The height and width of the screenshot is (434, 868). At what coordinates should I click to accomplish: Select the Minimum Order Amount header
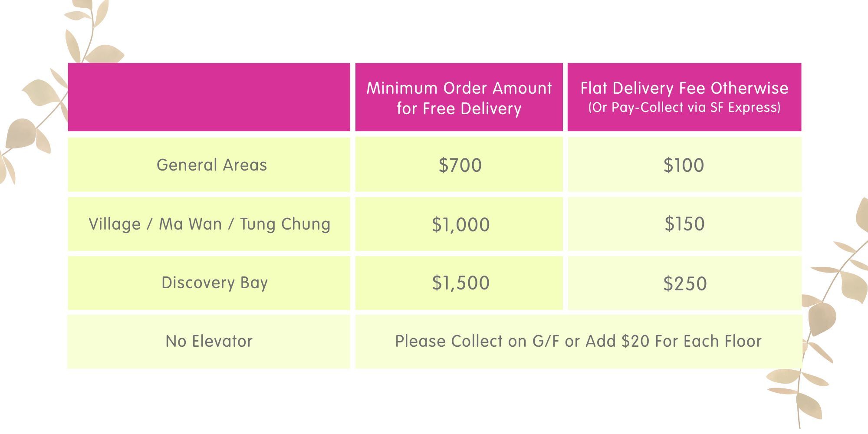pyautogui.click(x=459, y=98)
